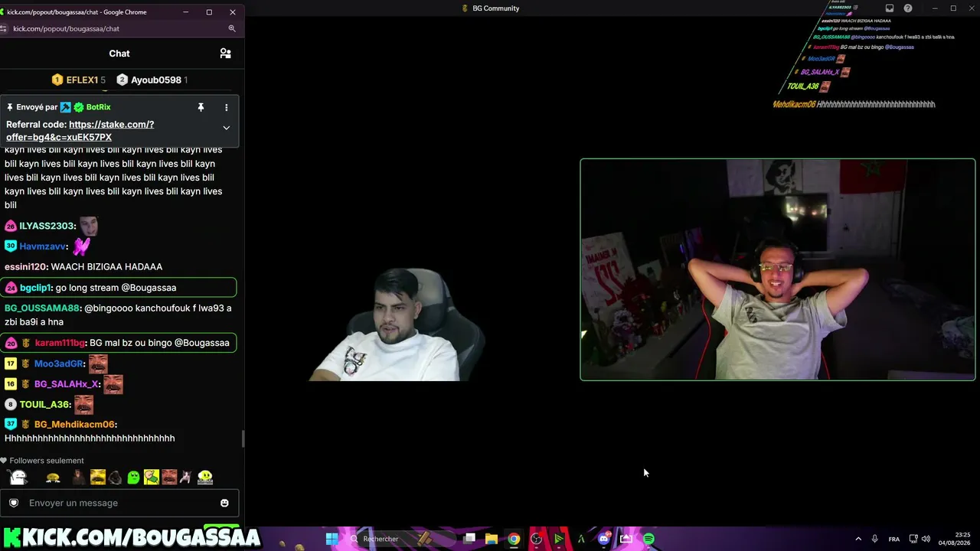Viewport: 980px width, 551px height.
Task: Insert the yellow-background cartoon guy emote
Action: 151,478
